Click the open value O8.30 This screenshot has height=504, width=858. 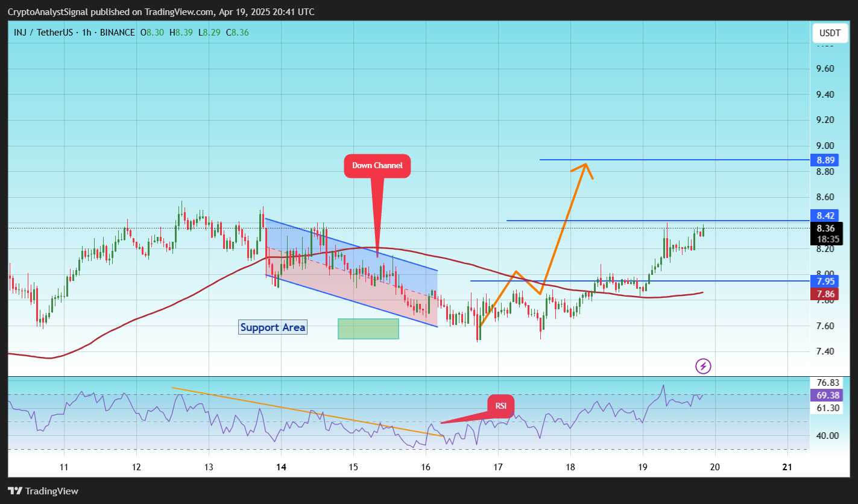pyautogui.click(x=151, y=32)
